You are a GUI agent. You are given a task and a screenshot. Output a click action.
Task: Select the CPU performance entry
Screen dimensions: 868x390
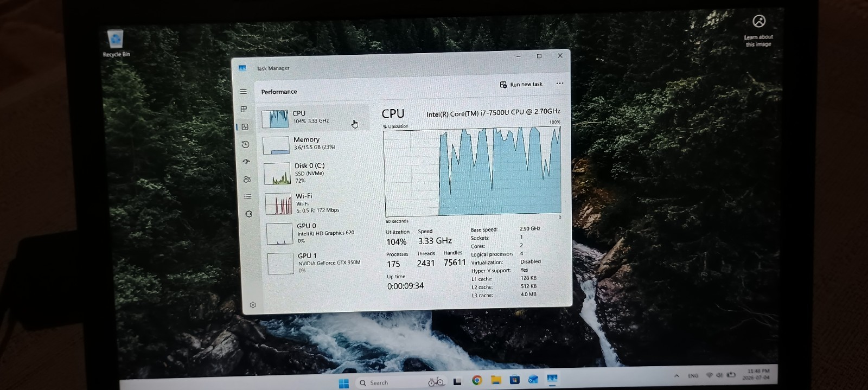click(x=313, y=118)
